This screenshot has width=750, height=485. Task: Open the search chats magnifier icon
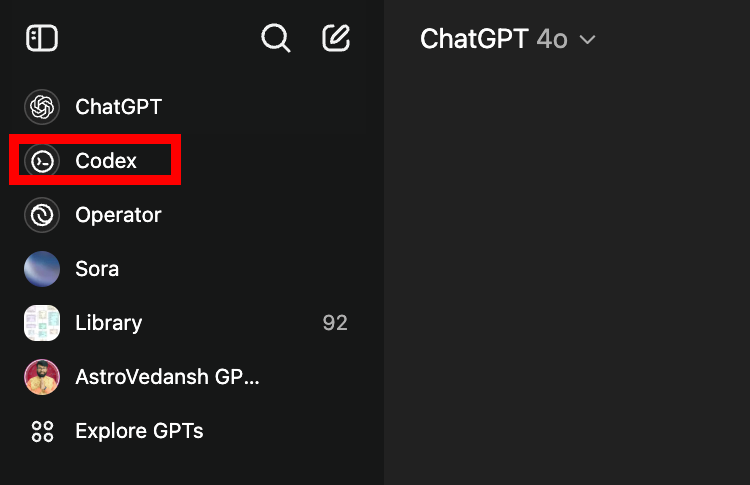[x=276, y=39]
